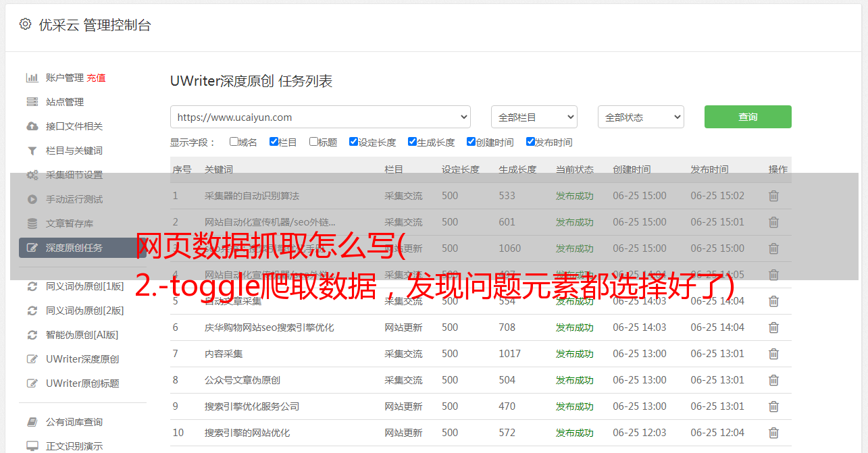
Task: Click 发布成功 status in row 1
Action: point(575,196)
